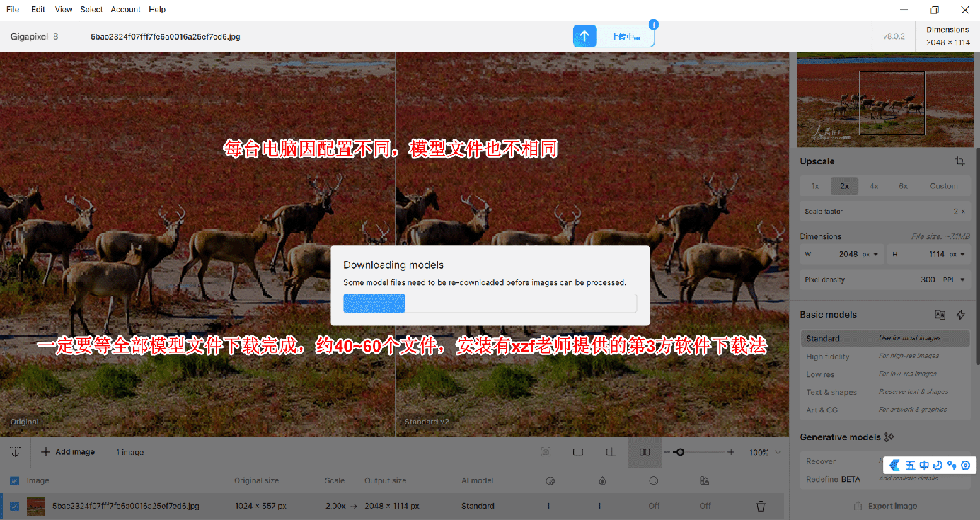The image size is (980, 520).
Task: Toggle the select-all images header checkbox
Action: (x=14, y=481)
